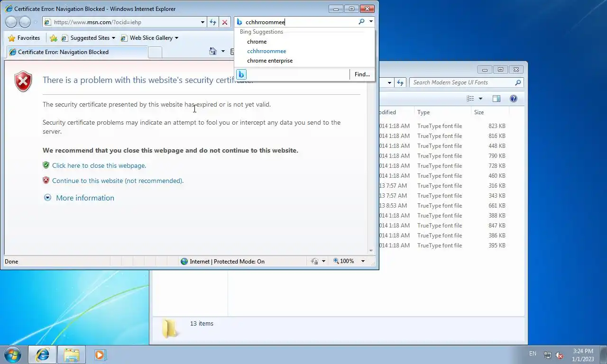The width and height of the screenshot is (607, 364).
Task: Open the Favorites center
Action: (x=24, y=38)
